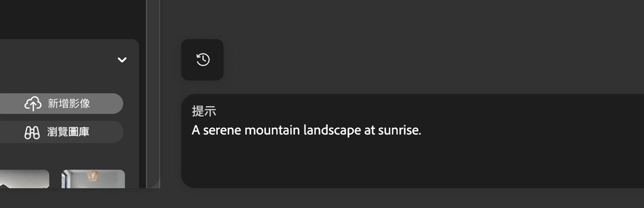644x208 pixels.
Task: Select the pendant lamp room thumbnail
Action: pyautogui.click(x=93, y=179)
